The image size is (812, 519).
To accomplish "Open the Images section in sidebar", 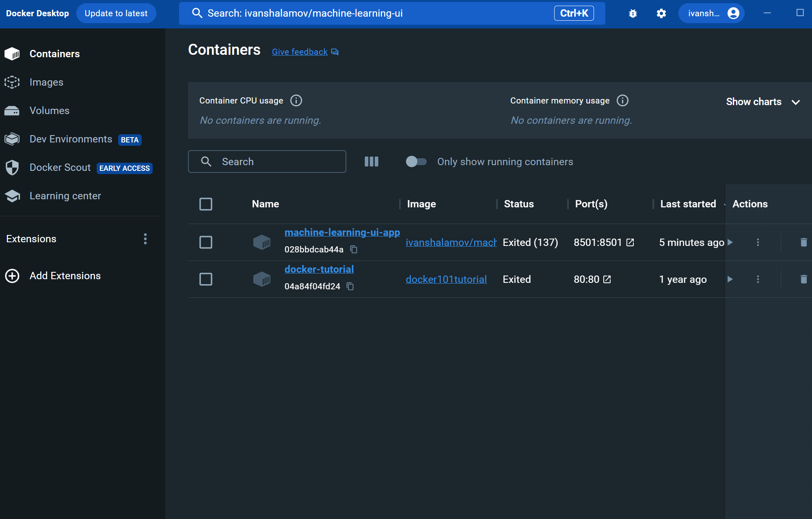I will (46, 82).
